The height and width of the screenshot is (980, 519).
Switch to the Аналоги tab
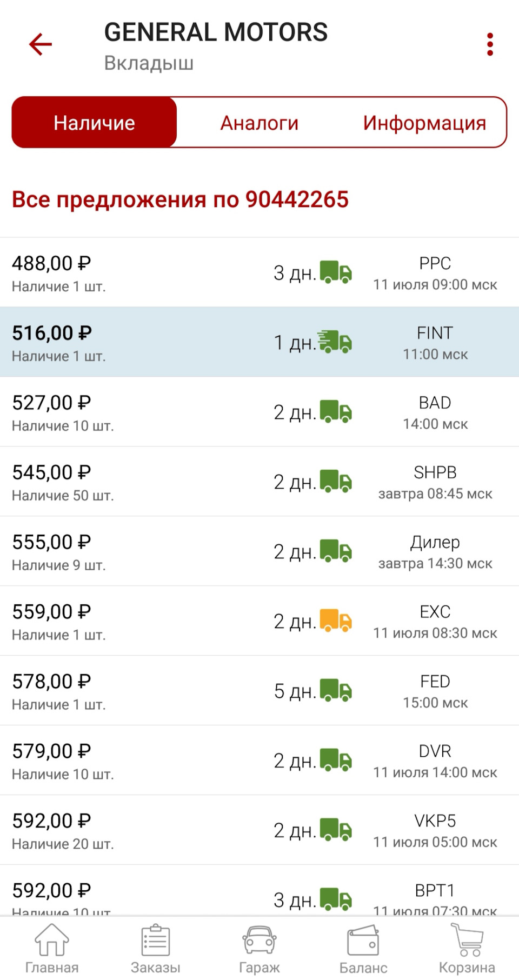(x=259, y=123)
